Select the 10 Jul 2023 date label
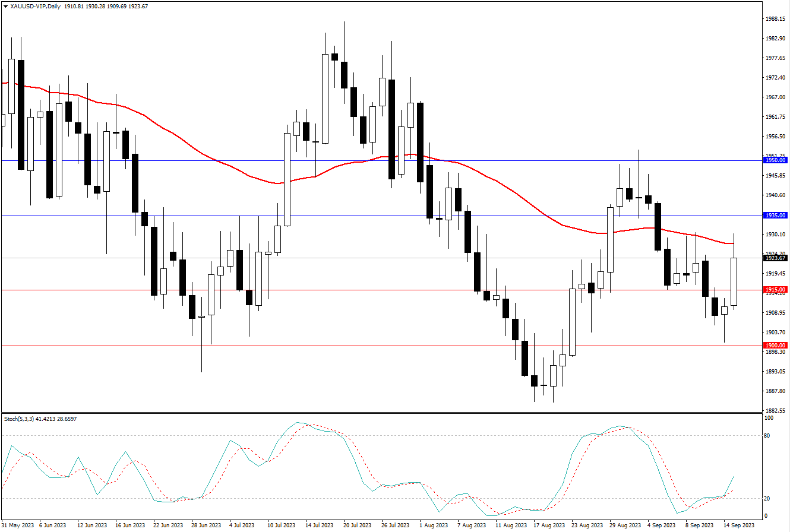The image size is (790, 532). (281, 525)
